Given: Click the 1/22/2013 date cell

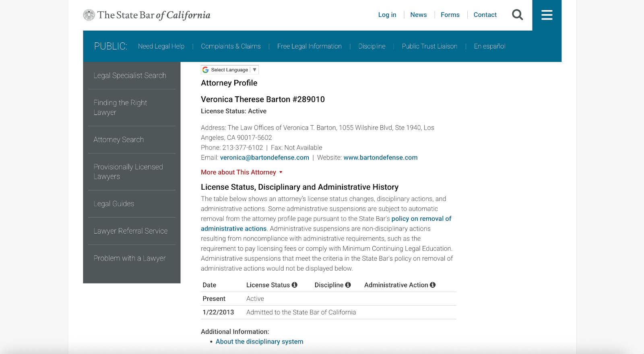Looking at the screenshot, I should pyautogui.click(x=218, y=312).
